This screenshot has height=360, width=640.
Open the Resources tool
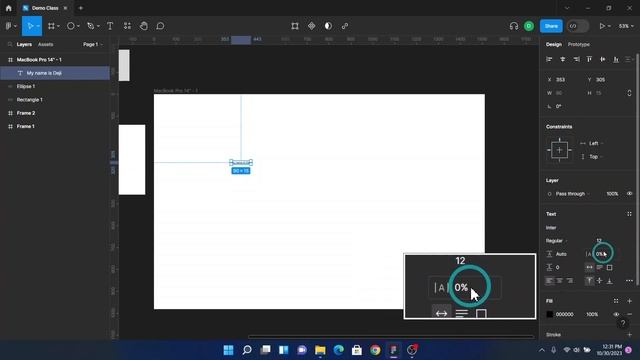[x=127, y=26]
